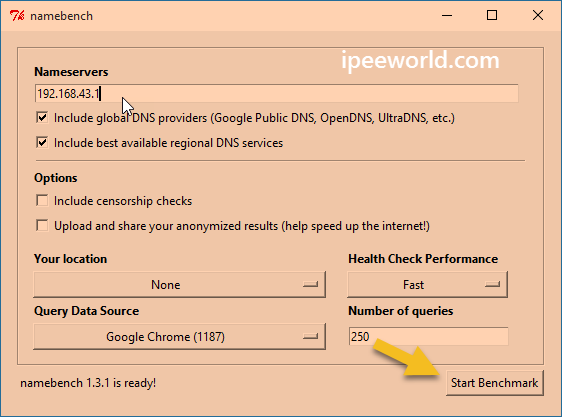Click the namebench title bar text
Screen dimensions: 562x417
point(61,16)
